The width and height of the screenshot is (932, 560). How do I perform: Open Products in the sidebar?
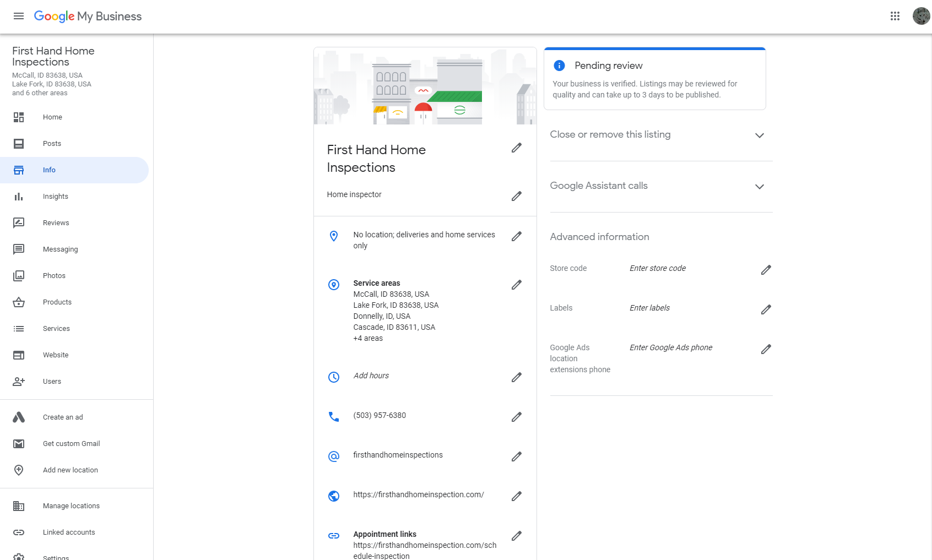(x=74, y=302)
